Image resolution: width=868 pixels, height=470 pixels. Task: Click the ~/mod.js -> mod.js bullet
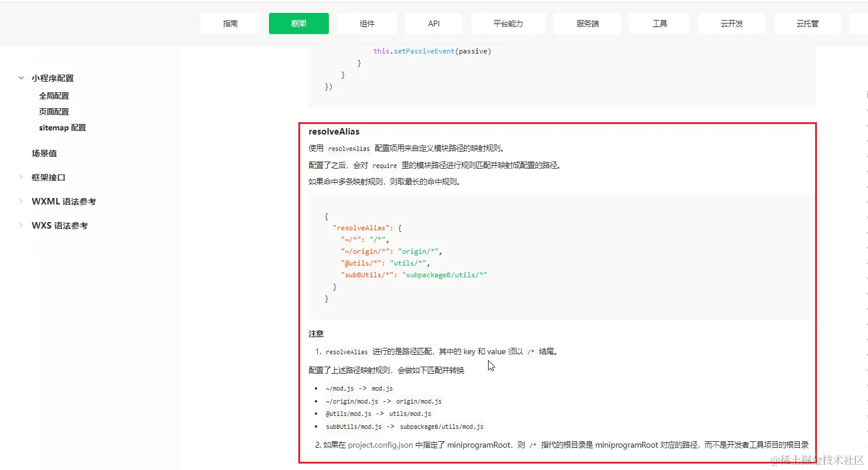(x=359, y=388)
